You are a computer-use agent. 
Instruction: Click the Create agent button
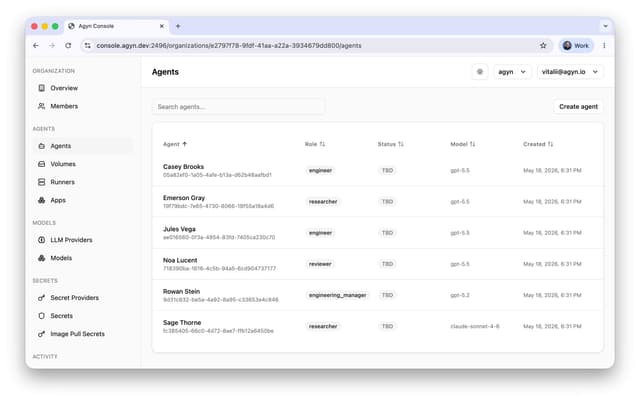(578, 107)
